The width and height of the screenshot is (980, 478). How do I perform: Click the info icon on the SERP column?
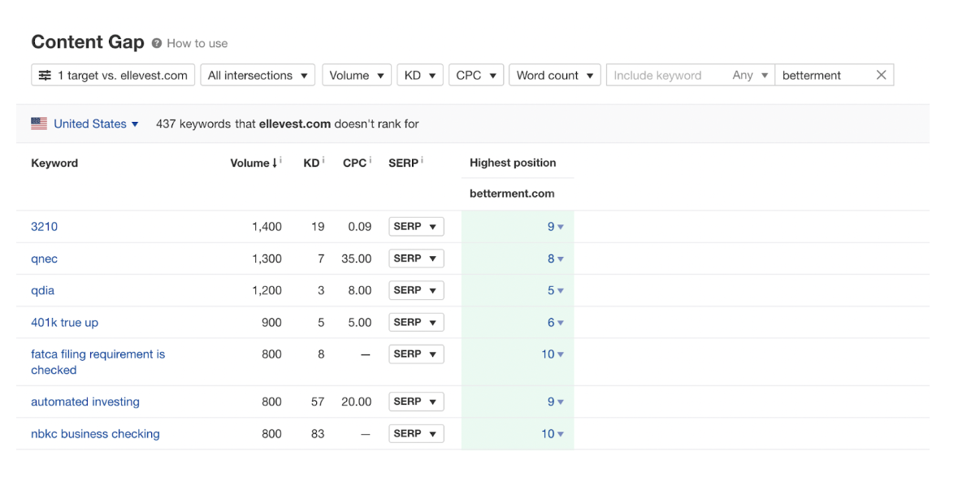coord(420,158)
